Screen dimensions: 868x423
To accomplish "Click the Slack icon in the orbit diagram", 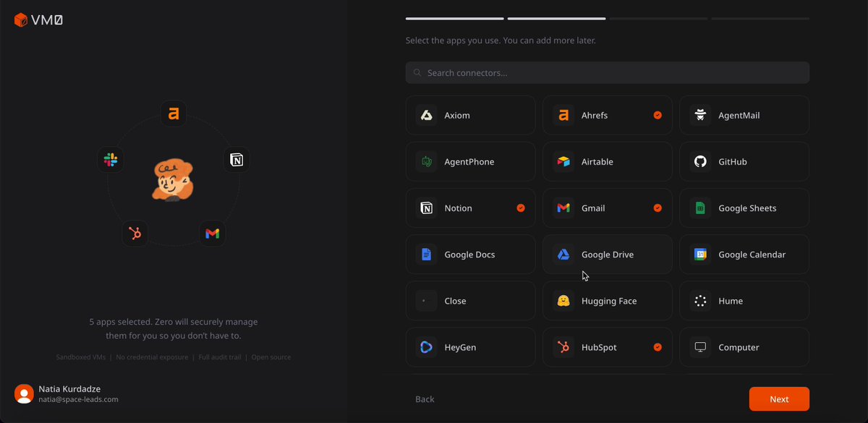I will (111, 159).
